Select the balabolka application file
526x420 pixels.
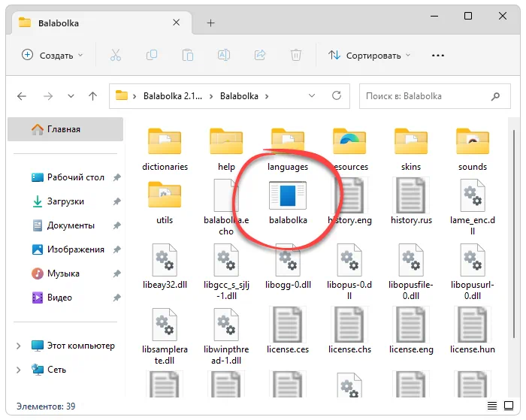pos(288,202)
